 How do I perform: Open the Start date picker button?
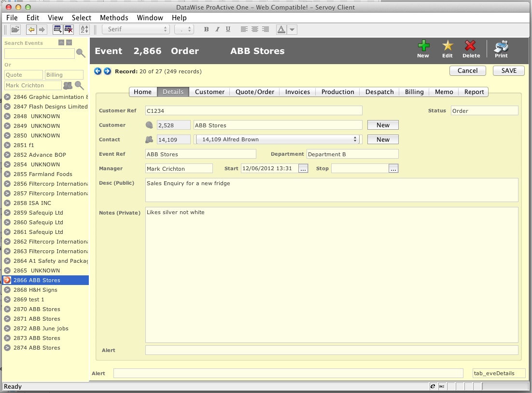tap(303, 168)
